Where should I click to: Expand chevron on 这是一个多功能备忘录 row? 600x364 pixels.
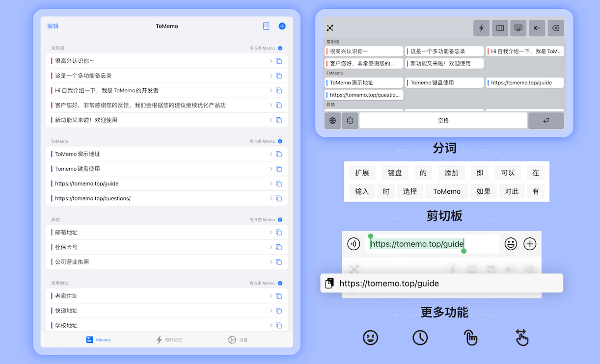click(271, 76)
